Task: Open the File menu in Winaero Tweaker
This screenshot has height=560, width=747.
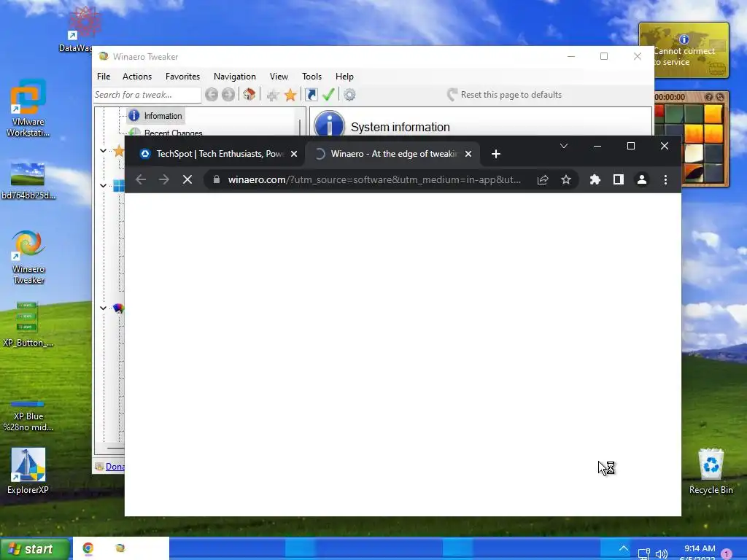Action: [104, 76]
